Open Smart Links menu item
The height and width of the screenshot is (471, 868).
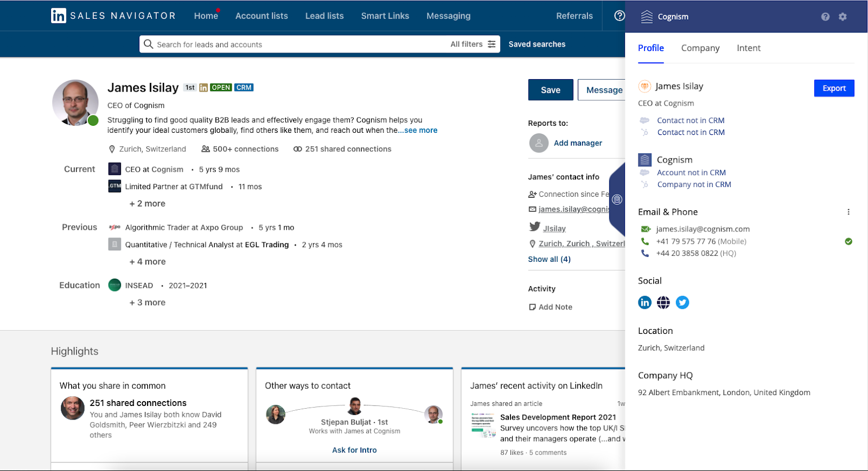pyautogui.click(x=385, y=16)
